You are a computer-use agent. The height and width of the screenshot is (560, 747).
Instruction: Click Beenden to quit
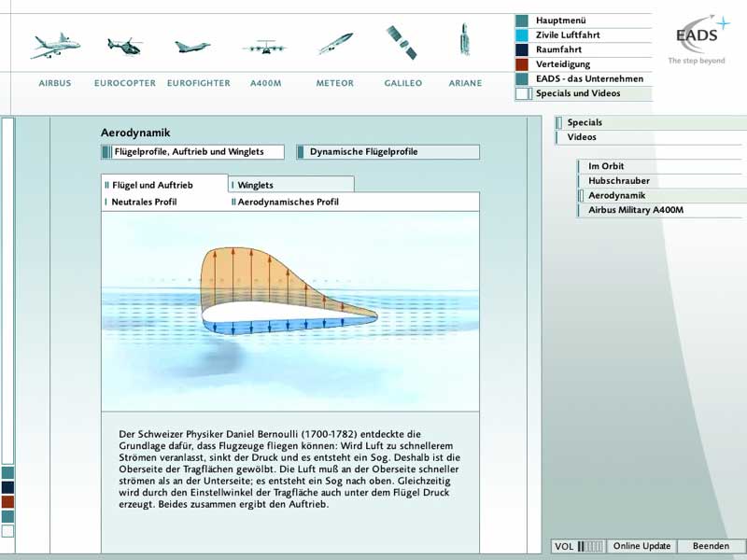coord(711,546)
